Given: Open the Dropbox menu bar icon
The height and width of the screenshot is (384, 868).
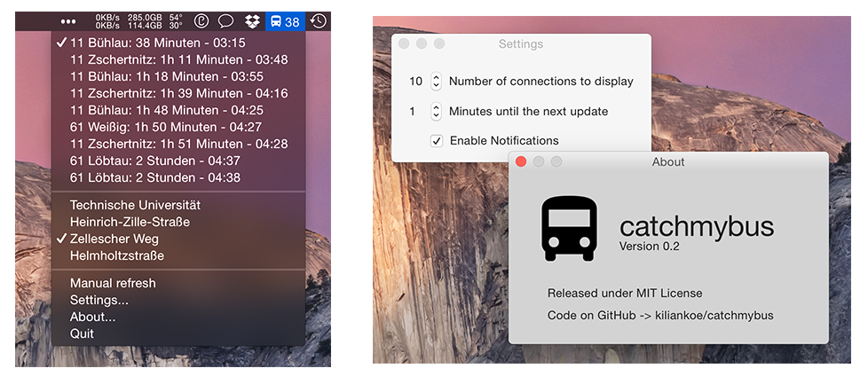Looking at the screenshot, I should point(252,21).
